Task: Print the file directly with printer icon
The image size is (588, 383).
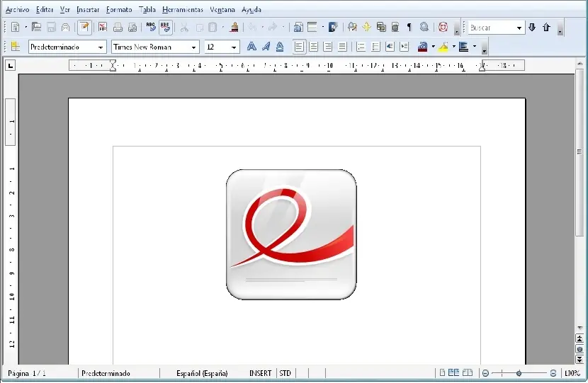Action: tap(118, 28)
